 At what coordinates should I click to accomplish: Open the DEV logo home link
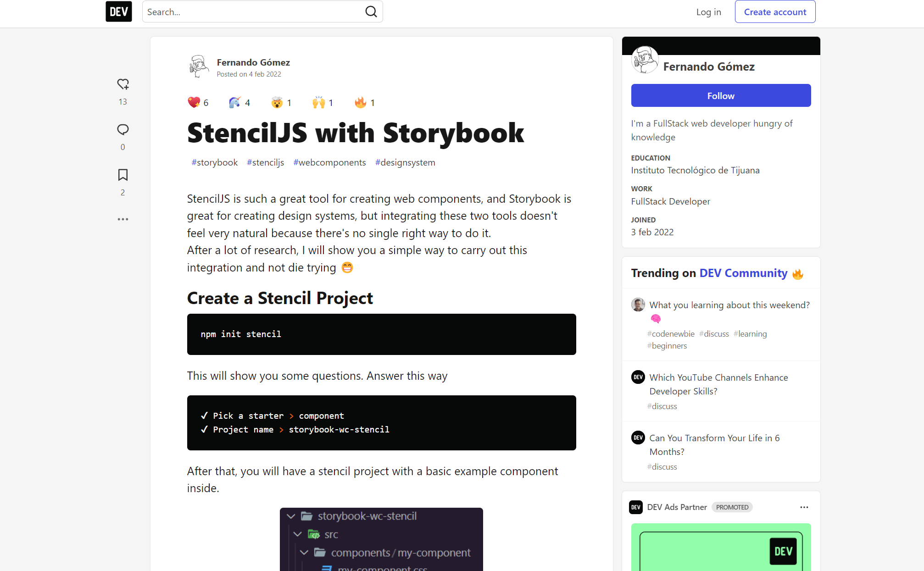pyautogui.click(x=118, y=11)
